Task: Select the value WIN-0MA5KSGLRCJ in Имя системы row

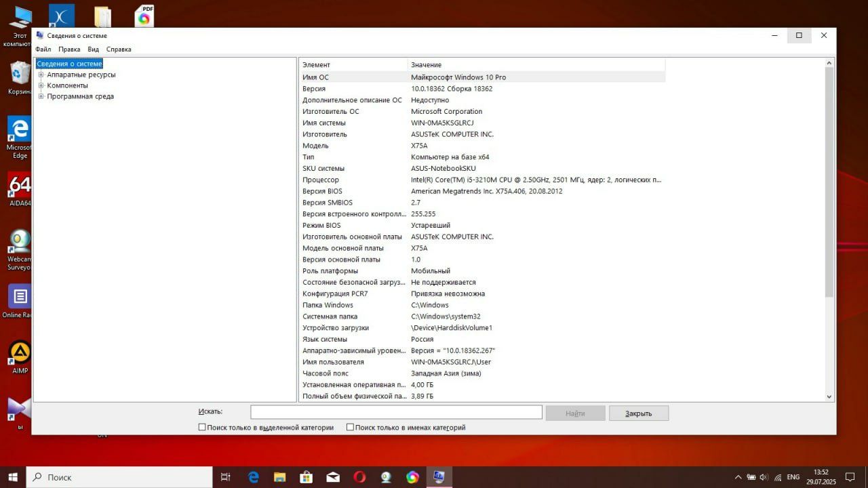Action: click(442, 123)
